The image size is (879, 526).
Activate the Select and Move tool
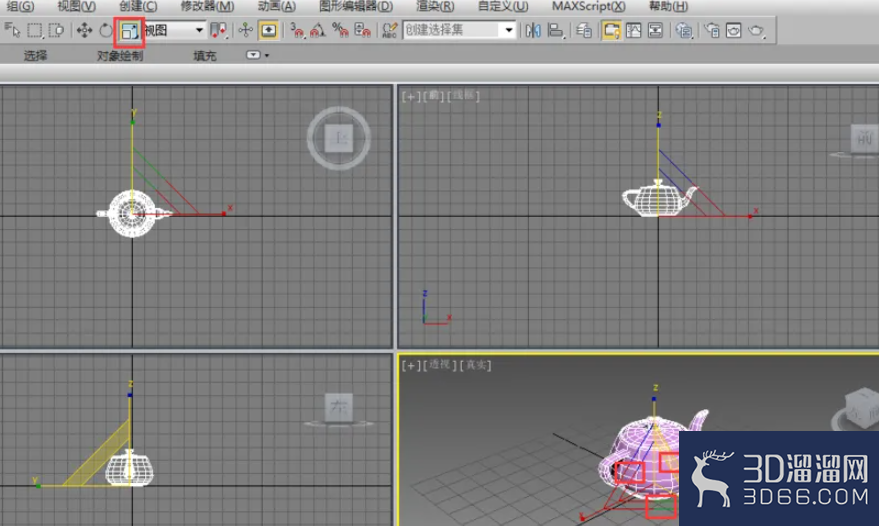(84, 30)
